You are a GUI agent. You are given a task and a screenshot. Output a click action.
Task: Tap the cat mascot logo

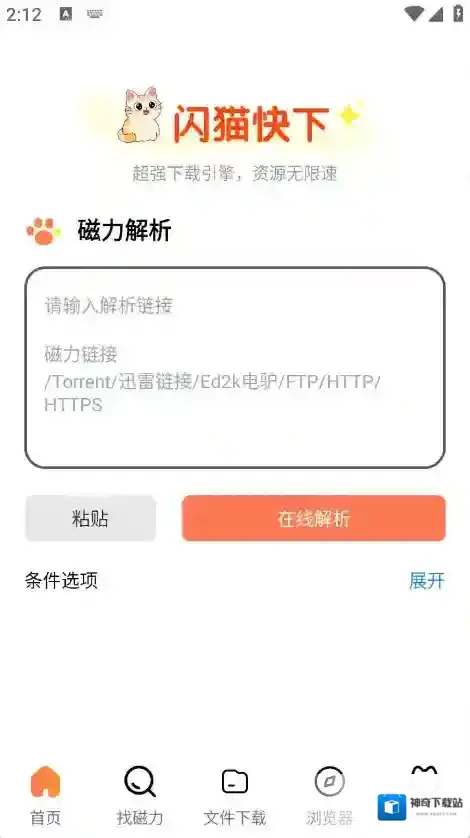[141, 115]
